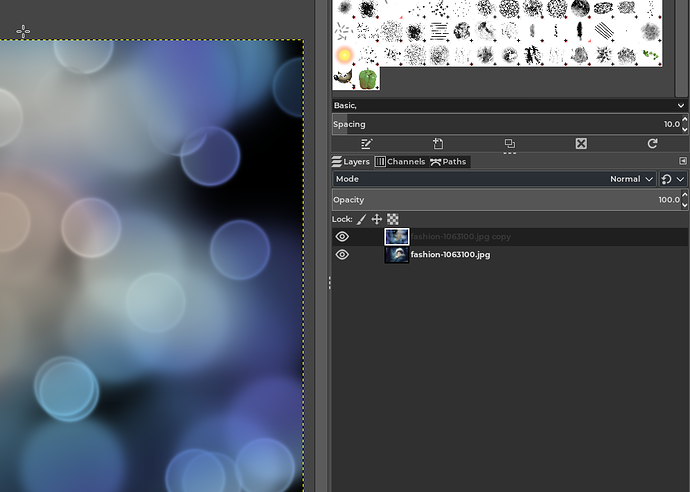Duplicate the selected brush
Image resolution: width=690 pixels, height=492 pixels.
[509, 144]
